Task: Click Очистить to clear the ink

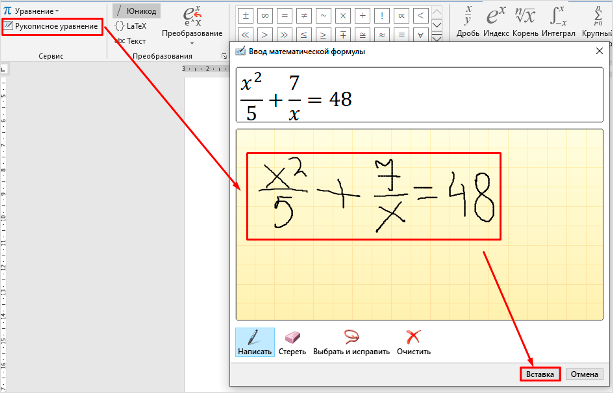Action: point(414,342)
